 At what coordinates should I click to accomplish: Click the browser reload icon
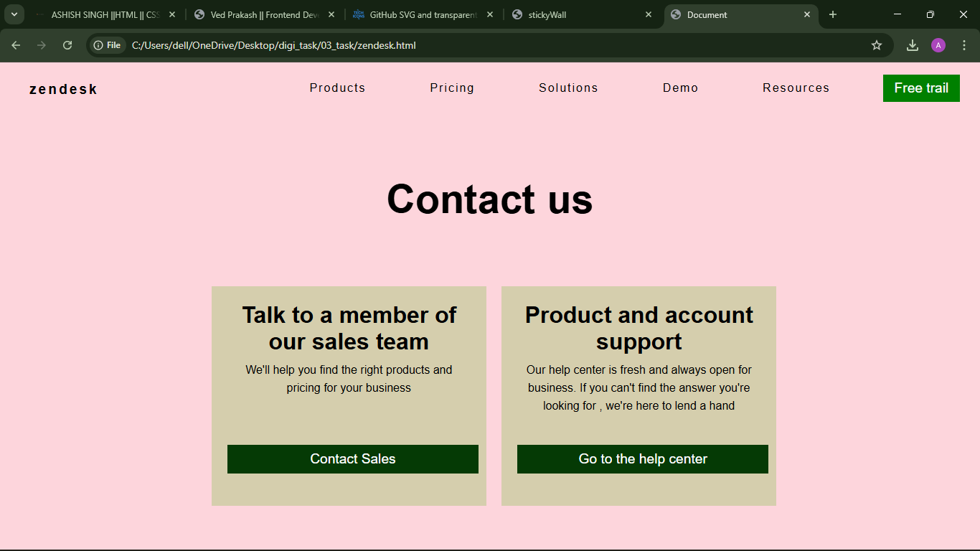[67, 45]
